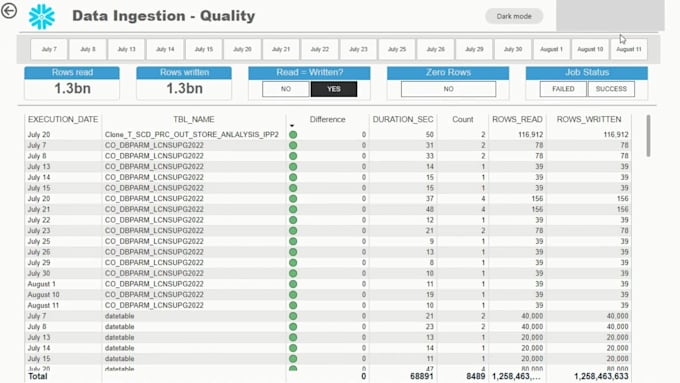
Task: Filter by July 29 date button
Action: [474, 49]
